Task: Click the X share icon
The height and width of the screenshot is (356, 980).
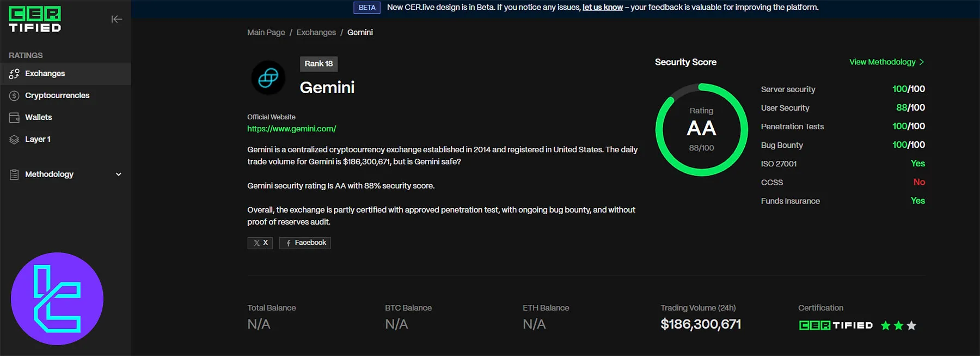Action: (x=256, y=243)
